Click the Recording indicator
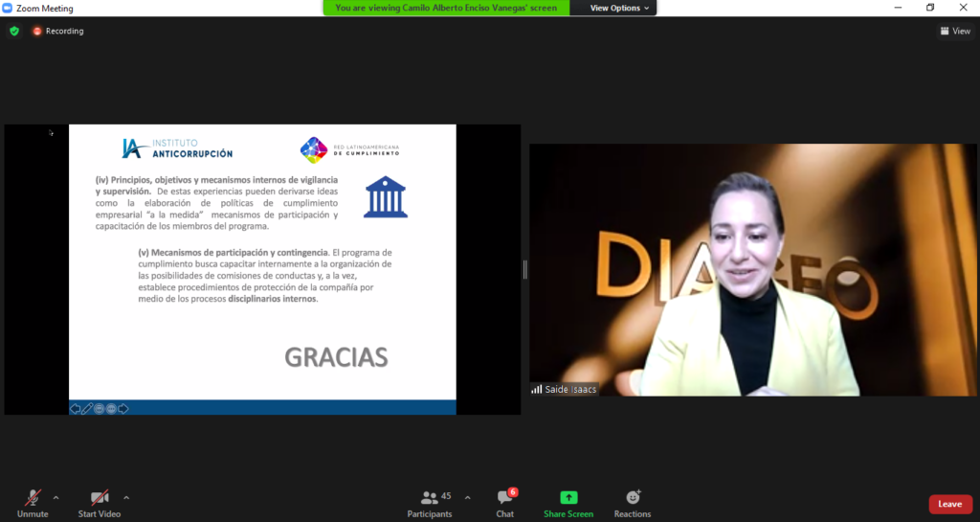Screen dimensions: 980x522 coord(58,31)
